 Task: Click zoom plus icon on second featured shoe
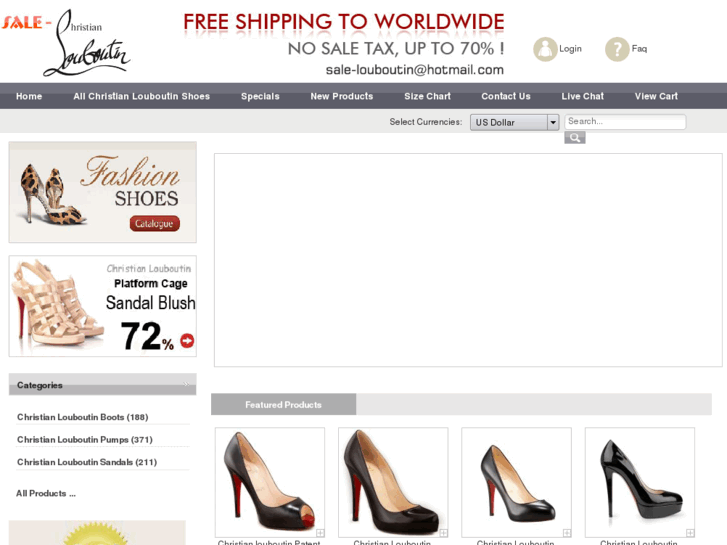(x=443, y=532)
